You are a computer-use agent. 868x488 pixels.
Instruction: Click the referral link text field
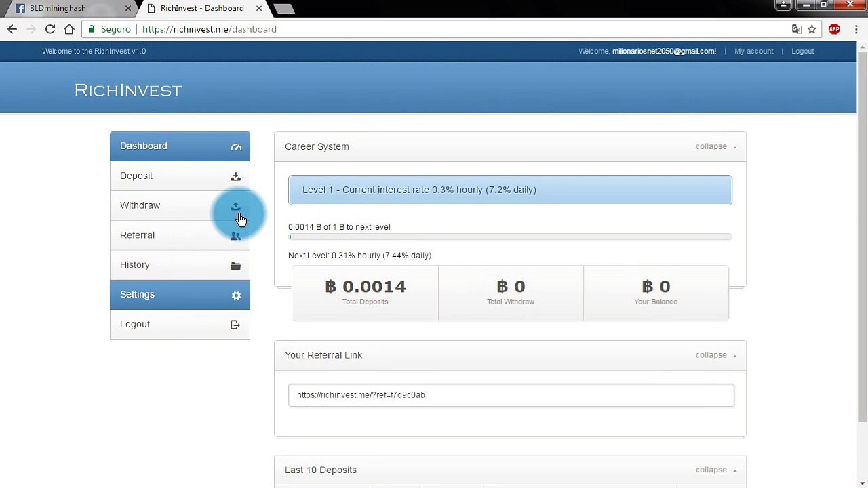point(511,395)
